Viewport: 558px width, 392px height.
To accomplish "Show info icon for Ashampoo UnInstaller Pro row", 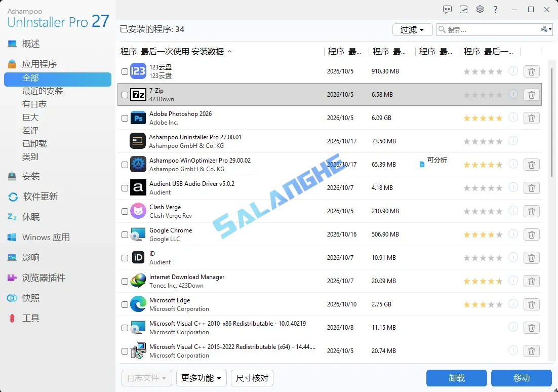I will point(513,141).
